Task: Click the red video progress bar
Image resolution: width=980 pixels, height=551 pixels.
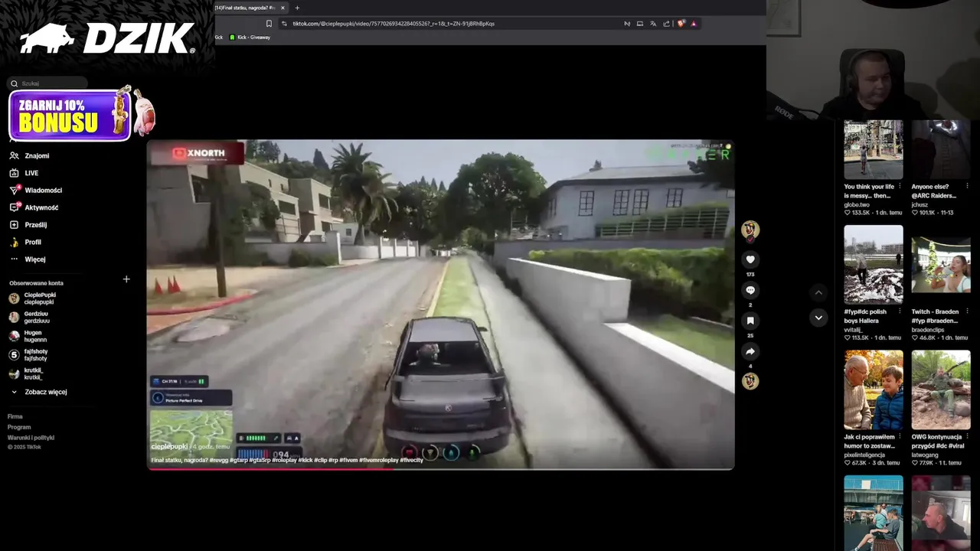Action: [271, 468]
